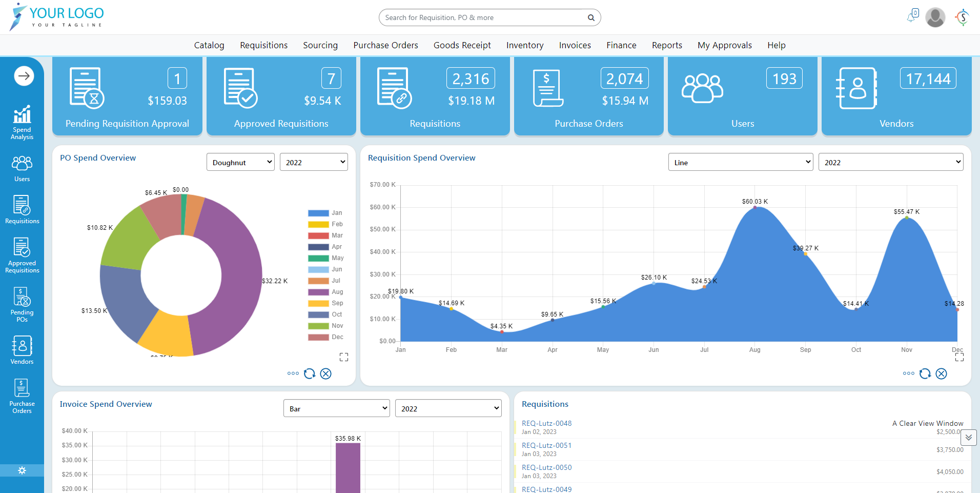Image resolution: width=980 pixels, height=493 pixels.
Task: Refresh the PO Spend Overview chart
Action: 310,373
